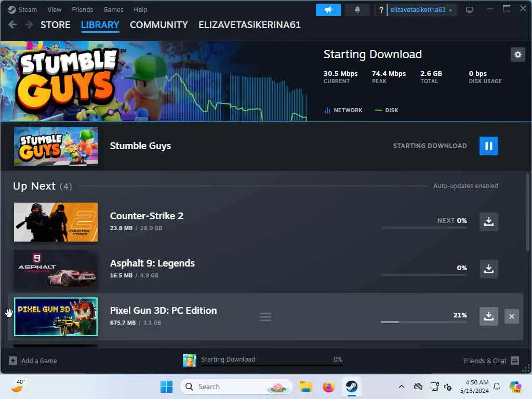Click the Asphalt 9: Legends title
The image size is (532, 399).
(152, 263)
